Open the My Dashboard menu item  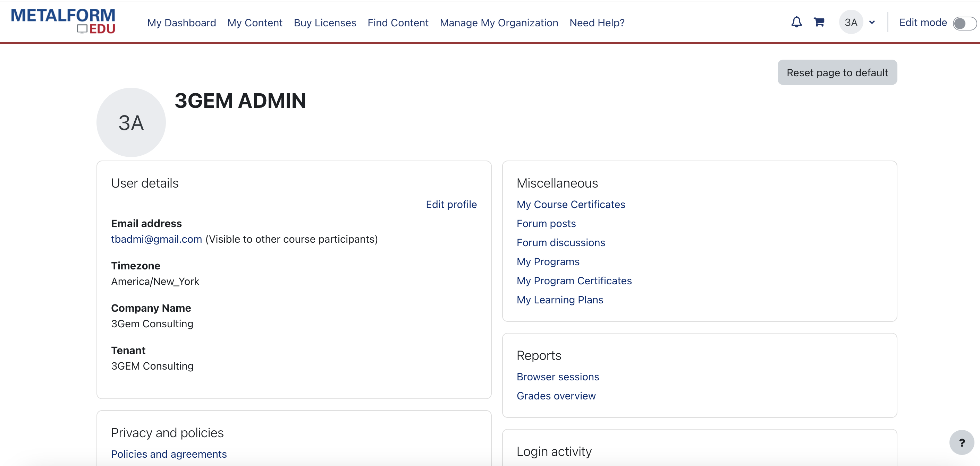(181, 23)
